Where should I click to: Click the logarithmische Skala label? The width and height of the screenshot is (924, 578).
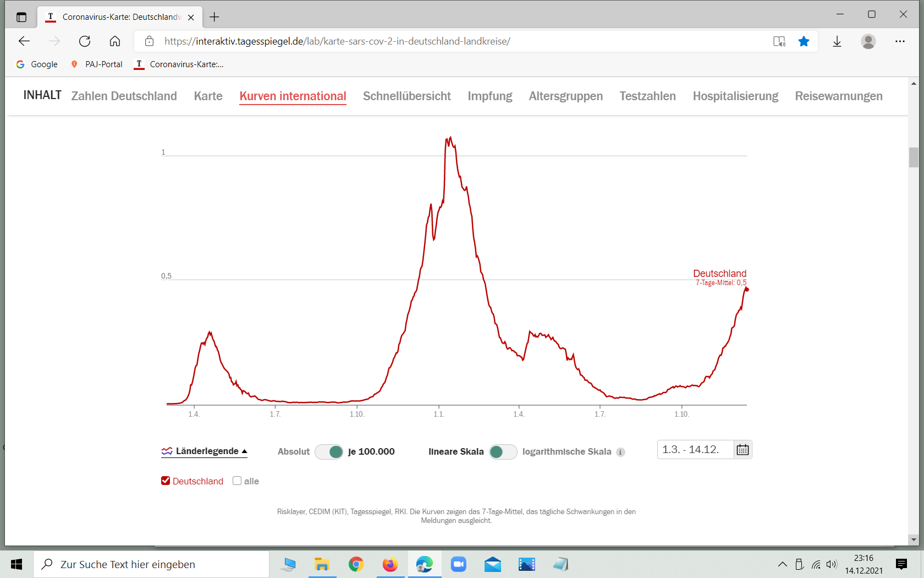(566, 452)
